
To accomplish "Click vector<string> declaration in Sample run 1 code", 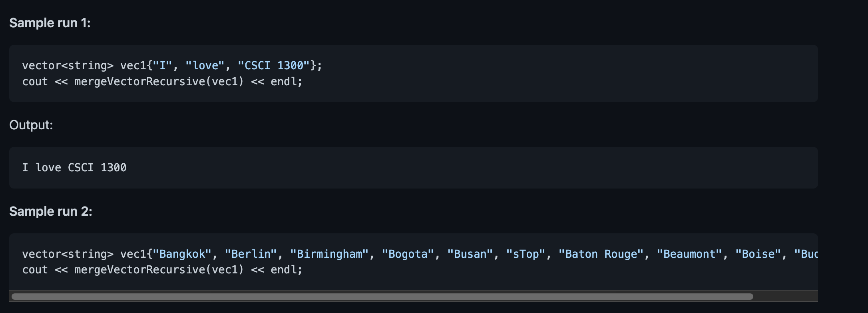I will [68, 66].
